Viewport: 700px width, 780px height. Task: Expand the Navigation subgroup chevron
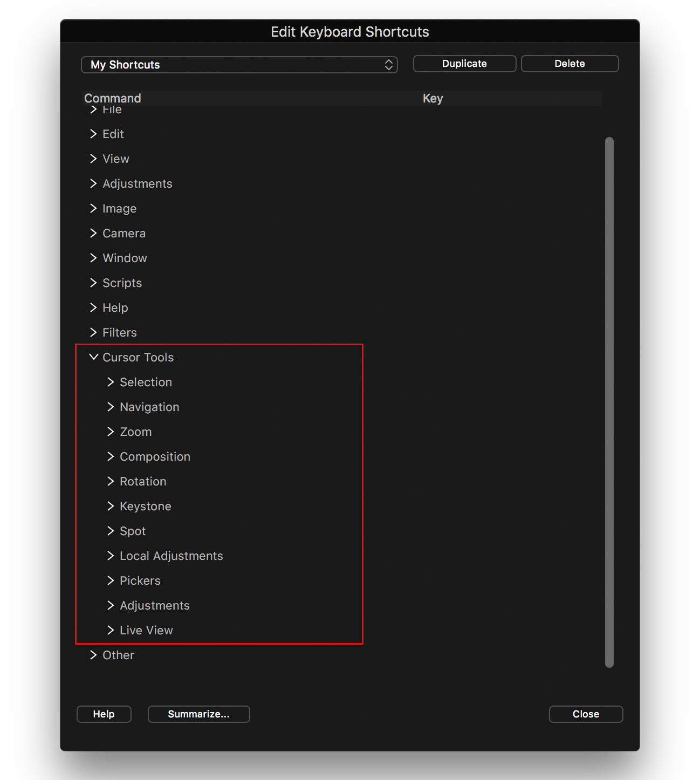(111, 407)
